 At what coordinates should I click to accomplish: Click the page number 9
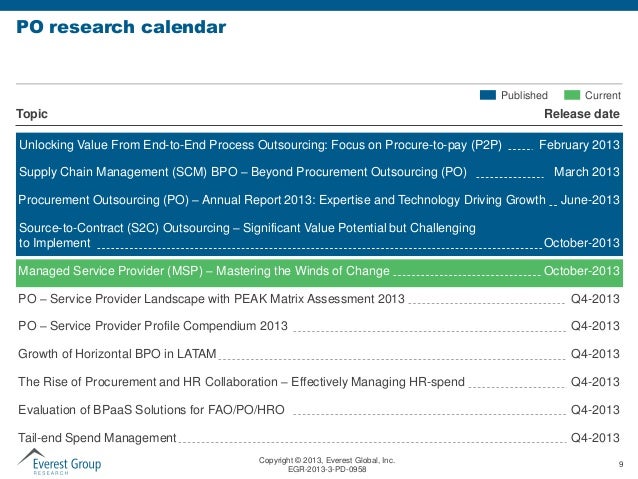621,464
